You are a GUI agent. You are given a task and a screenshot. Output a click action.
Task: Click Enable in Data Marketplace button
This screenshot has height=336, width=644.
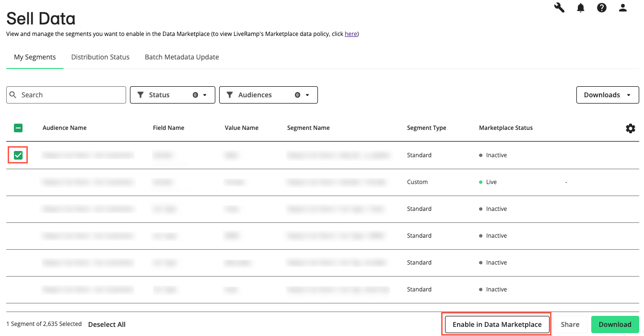[497, 324]
